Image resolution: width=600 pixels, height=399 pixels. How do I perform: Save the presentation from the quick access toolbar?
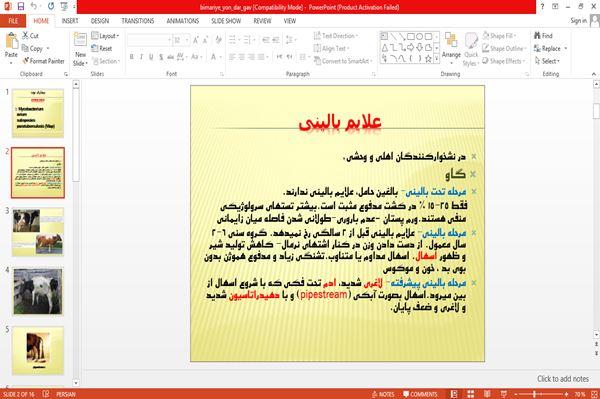coord(21,6)
